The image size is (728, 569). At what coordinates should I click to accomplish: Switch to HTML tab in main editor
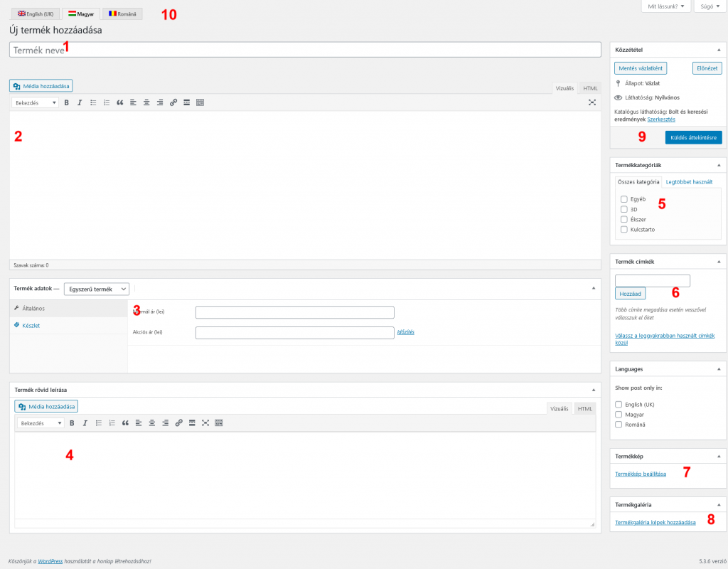point(590,88)
